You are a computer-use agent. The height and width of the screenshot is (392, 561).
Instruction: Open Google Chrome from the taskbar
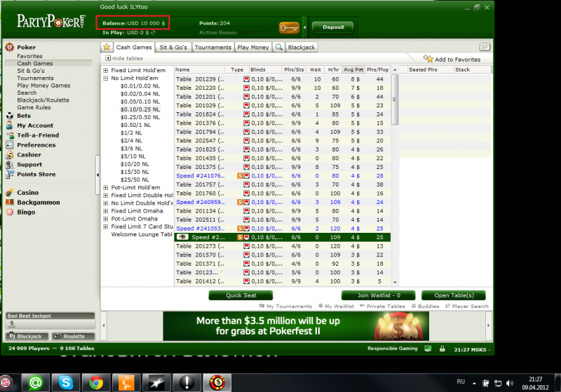96,383
